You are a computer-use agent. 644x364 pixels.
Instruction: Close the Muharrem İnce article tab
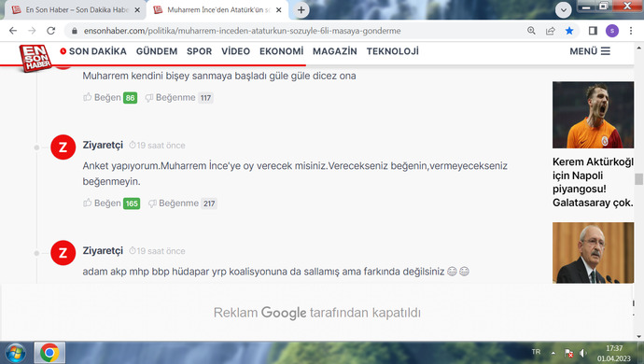[x=279, y=10]
